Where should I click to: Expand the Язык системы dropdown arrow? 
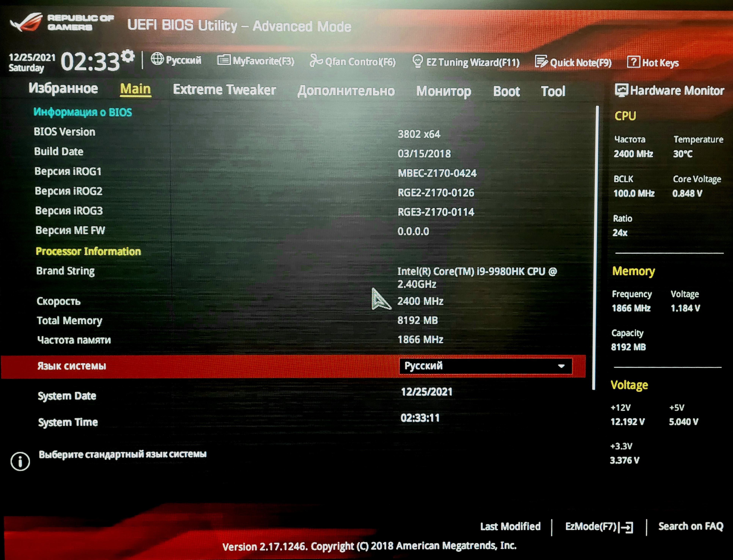561,366
